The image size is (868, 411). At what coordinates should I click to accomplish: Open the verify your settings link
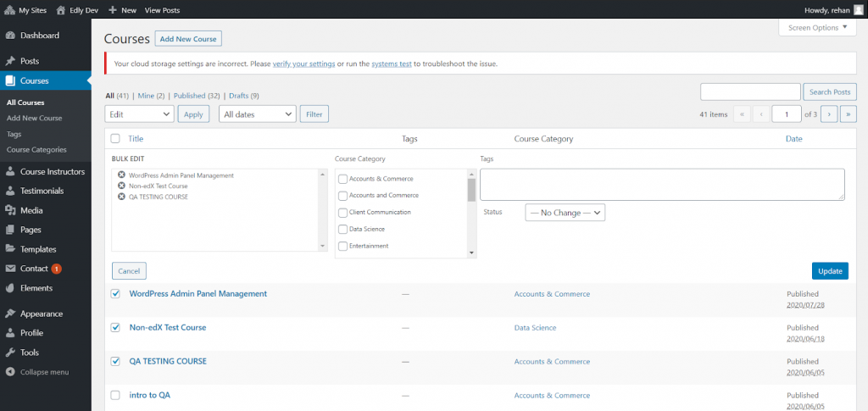(x=304, y=64)
